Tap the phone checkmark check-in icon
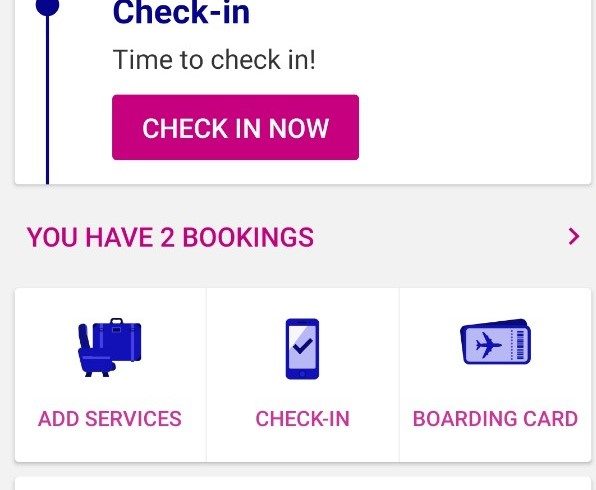This screenshot has width=596, height=490. (x=302, y=349)
